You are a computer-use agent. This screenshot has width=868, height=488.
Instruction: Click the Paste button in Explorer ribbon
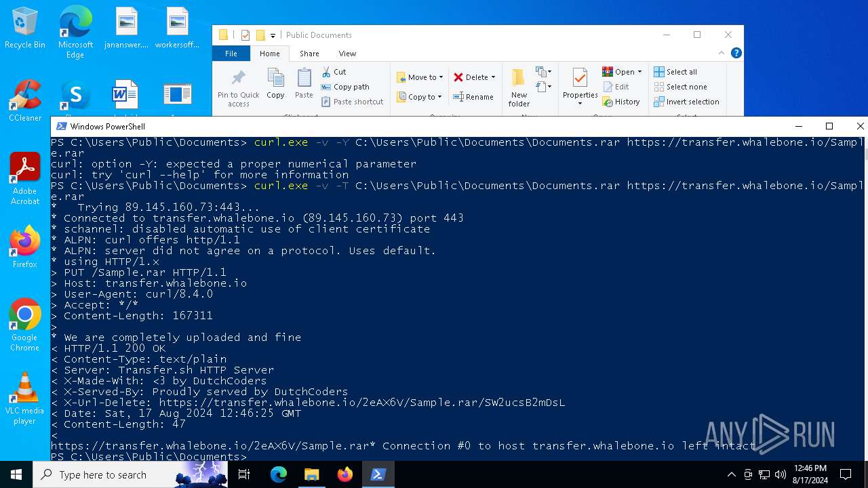click(x=304, y=83)
